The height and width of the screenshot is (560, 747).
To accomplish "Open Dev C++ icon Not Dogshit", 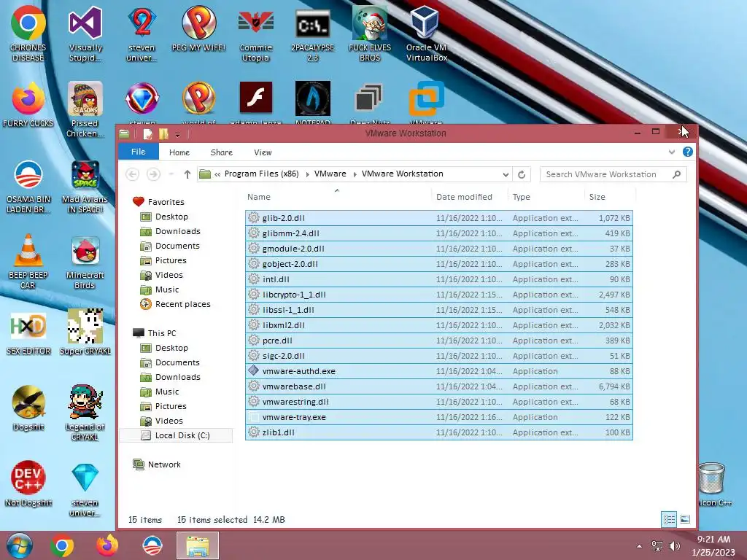I will point(28,483).
